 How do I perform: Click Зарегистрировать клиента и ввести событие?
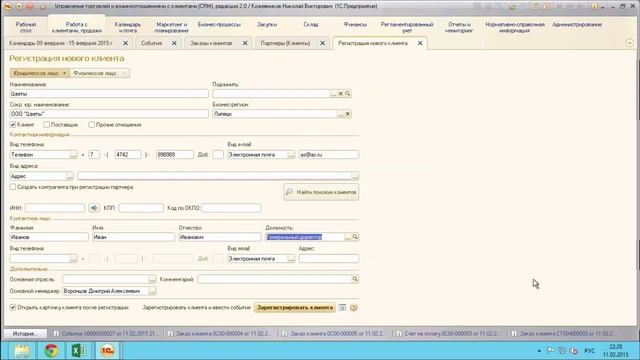[196, 307]
